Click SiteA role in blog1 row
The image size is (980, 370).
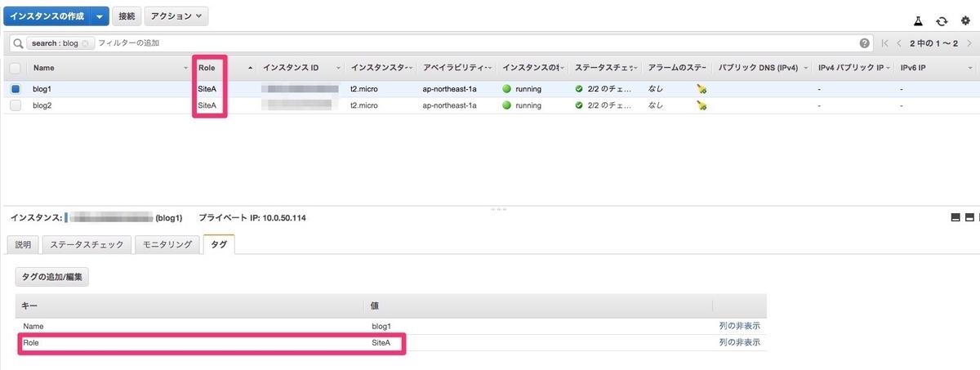point(207,88)
